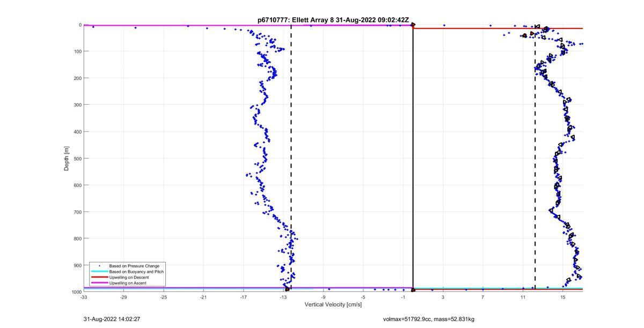
Task: Select the 'Depth [m]' y-axis label
Action: (67, 158)
